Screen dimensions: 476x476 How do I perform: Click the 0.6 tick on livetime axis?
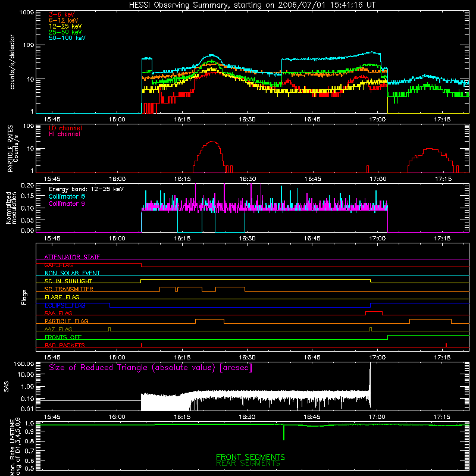pos(30,461)
